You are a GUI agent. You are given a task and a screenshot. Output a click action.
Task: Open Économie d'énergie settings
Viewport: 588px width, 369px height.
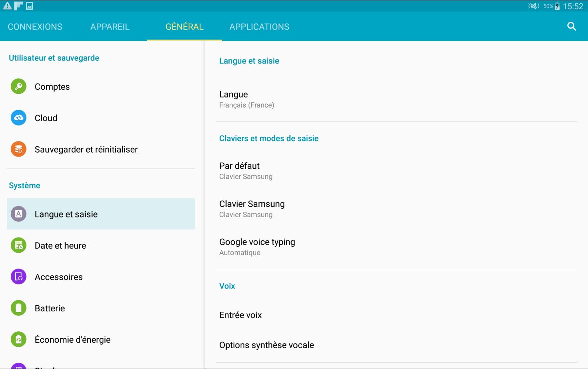101,339
